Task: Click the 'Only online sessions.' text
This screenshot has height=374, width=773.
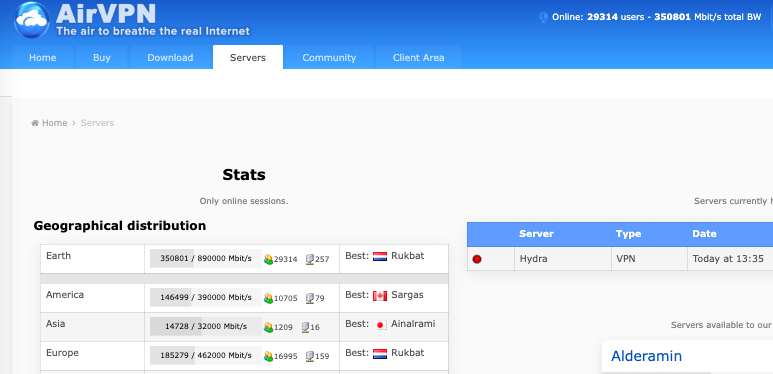Action: pos(244,201)
